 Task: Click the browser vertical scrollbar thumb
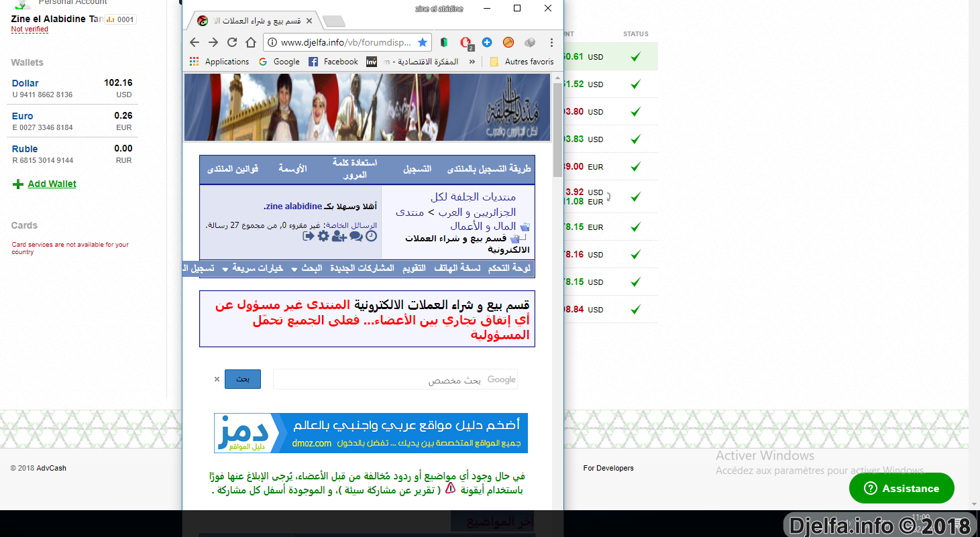point(557,130)
